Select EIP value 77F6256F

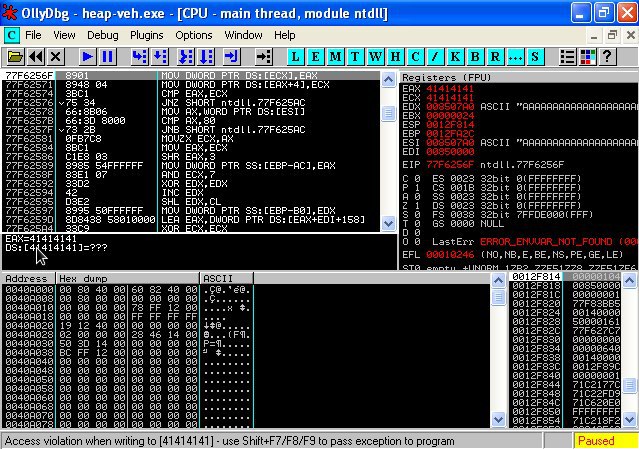pyautogui.click(x=450, y=165)
